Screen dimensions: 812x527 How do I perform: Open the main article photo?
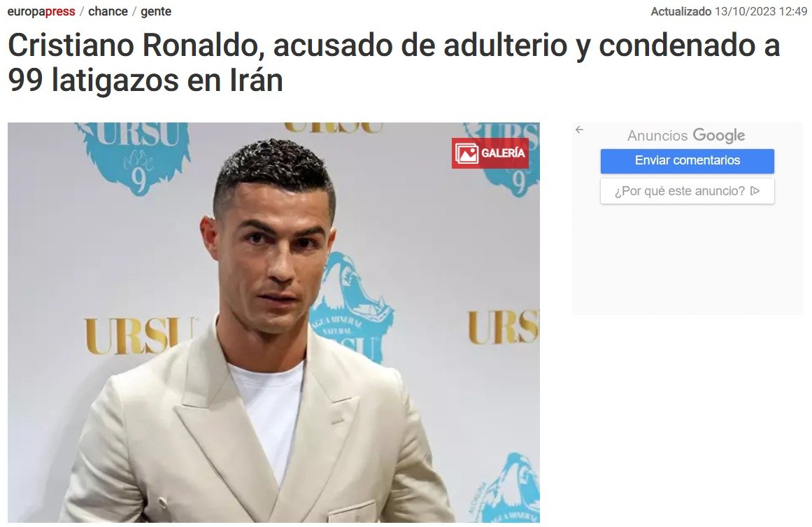273,323
